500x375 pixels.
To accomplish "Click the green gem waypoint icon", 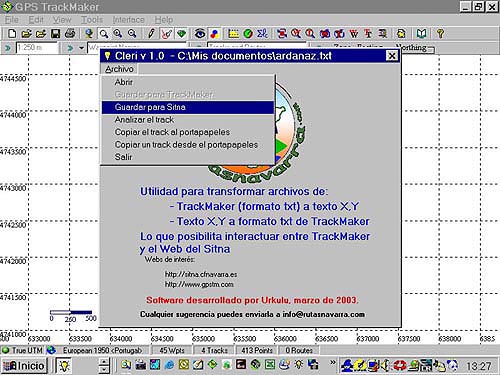I will coord(181,34).
